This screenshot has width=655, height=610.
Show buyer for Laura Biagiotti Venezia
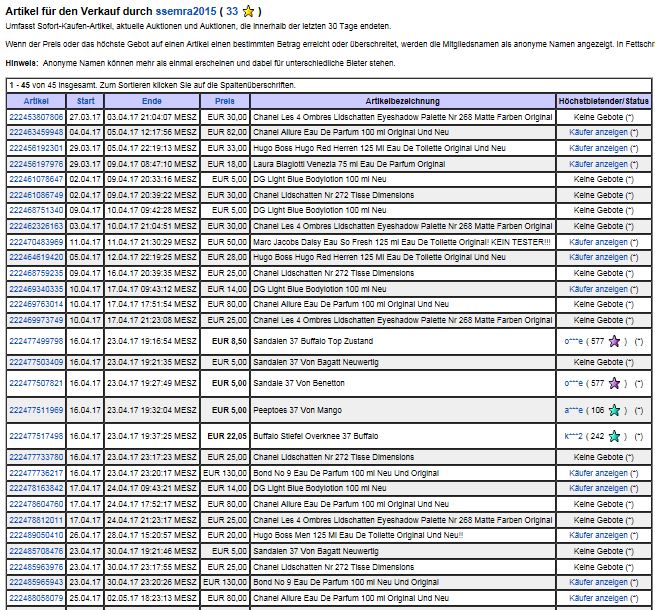pyautogui.click(x=598, y=164)
